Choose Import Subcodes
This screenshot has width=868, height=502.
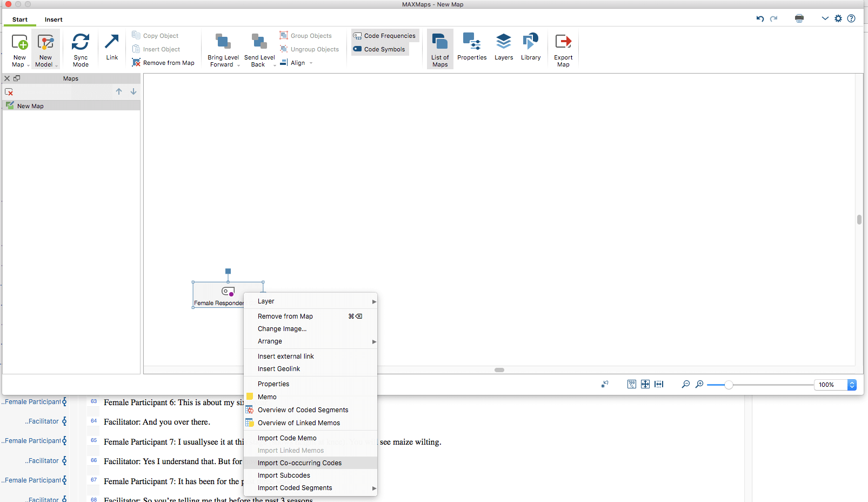(310, 475)
